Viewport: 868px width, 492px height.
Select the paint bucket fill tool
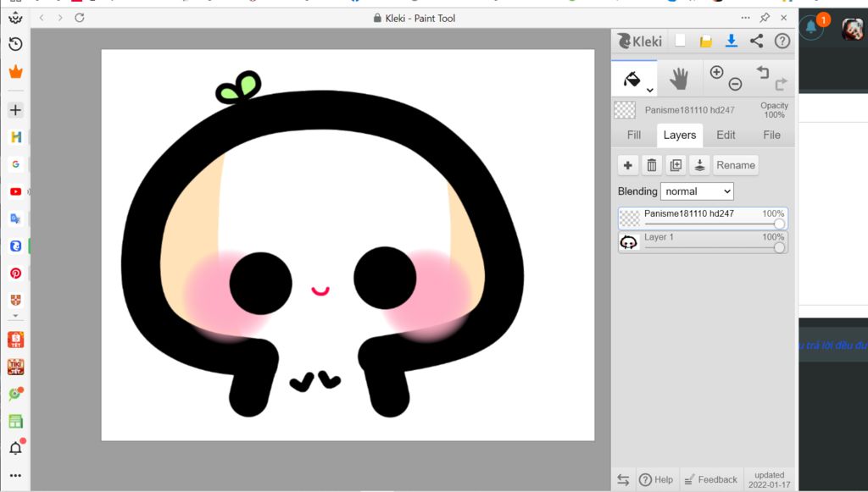(632, 79)
